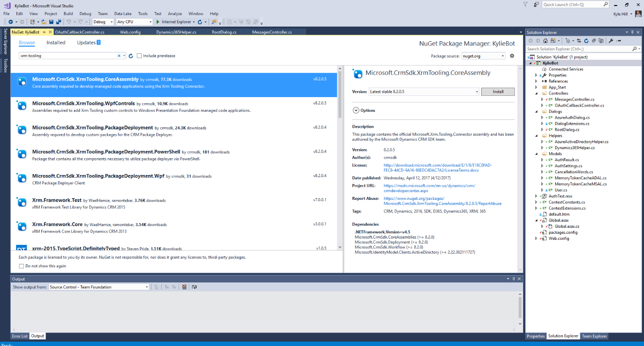Open NuGet package source settings gear
The image size is (644, 346).
(512, 56)
